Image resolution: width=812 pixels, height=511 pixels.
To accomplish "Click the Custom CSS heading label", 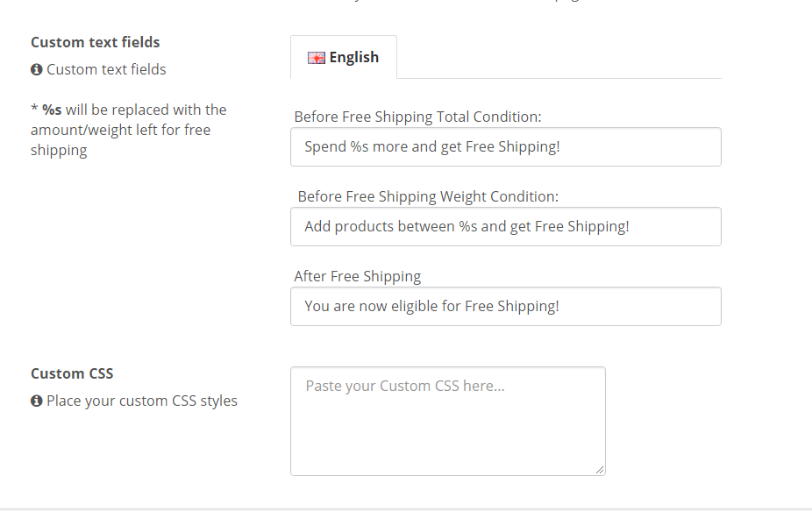I will pyautogui.click(x=72, y=373).
